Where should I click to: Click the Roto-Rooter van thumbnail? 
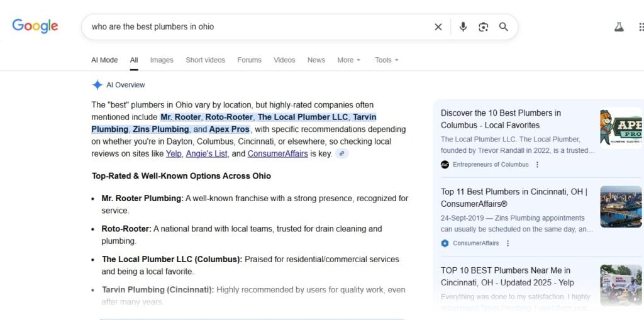[x=621, y=285]
